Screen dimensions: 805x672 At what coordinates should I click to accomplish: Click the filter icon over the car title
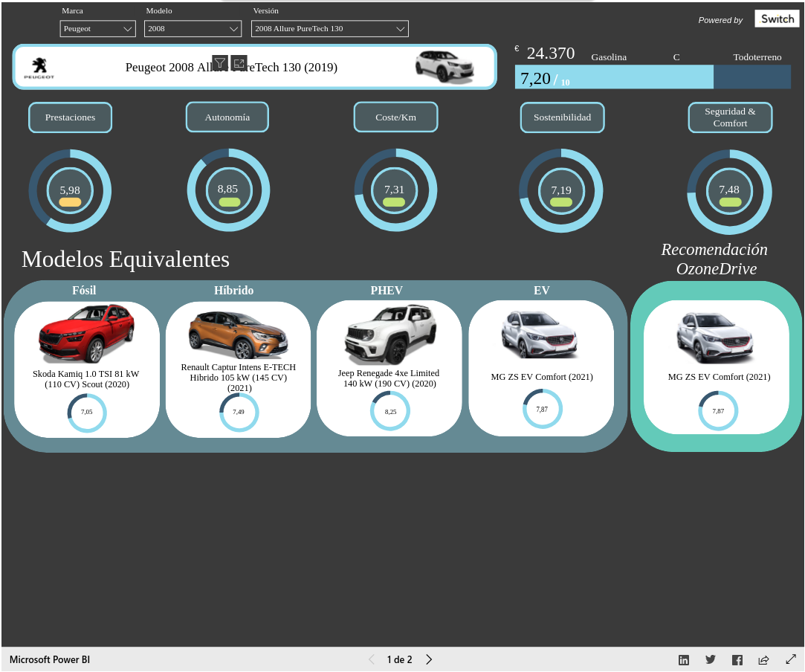coord(220,63)
